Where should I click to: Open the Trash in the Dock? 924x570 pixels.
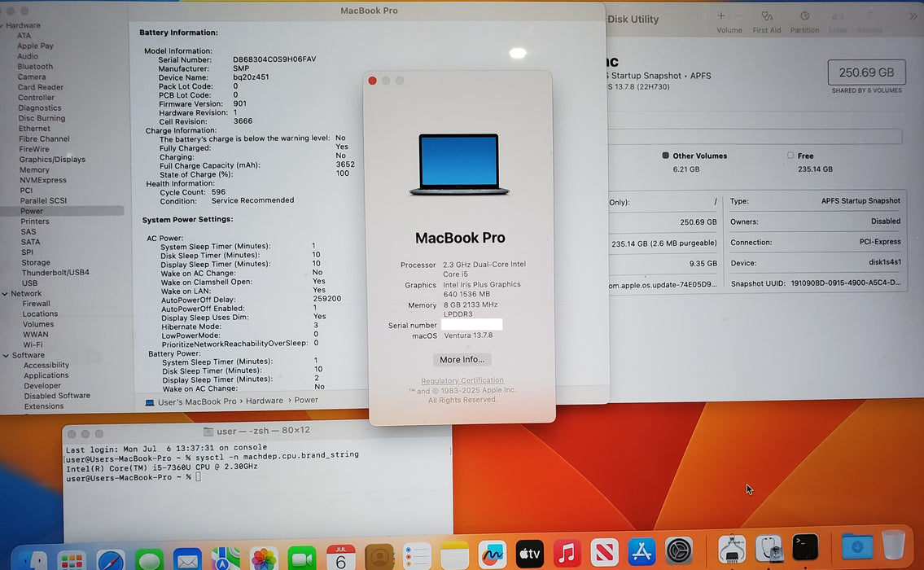[893, 545]
